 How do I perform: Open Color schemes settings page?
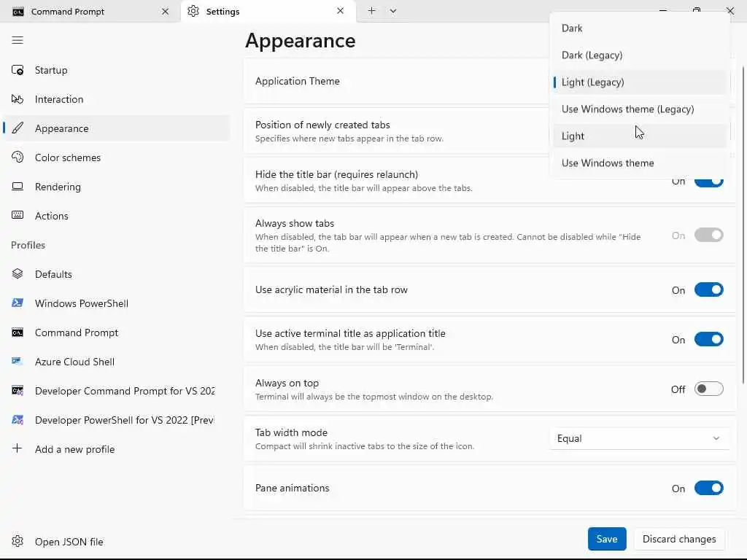(116, 157)
